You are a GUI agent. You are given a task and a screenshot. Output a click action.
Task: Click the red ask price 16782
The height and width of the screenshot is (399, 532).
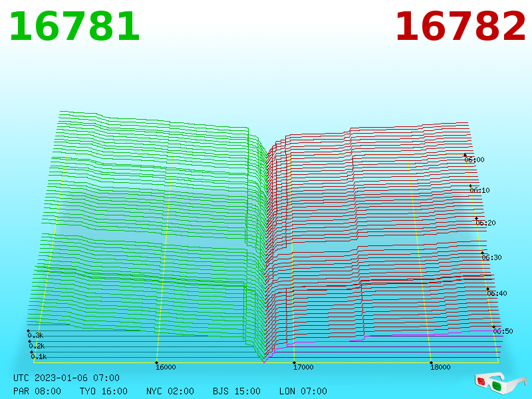tap(460, 27)
